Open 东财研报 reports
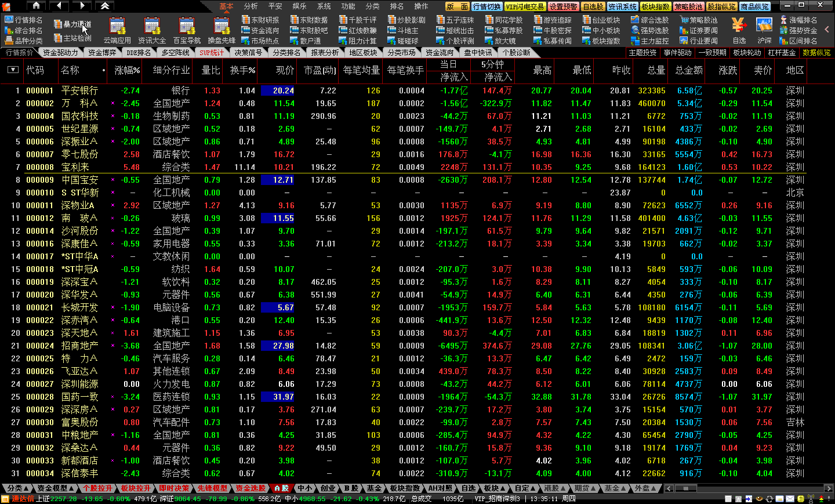 [260, 20]
